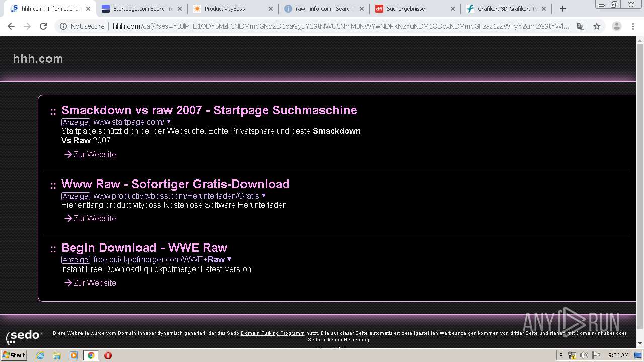Close the raw - info.com tab
Screen dimensions: 644x362
[x=362, y=9]
